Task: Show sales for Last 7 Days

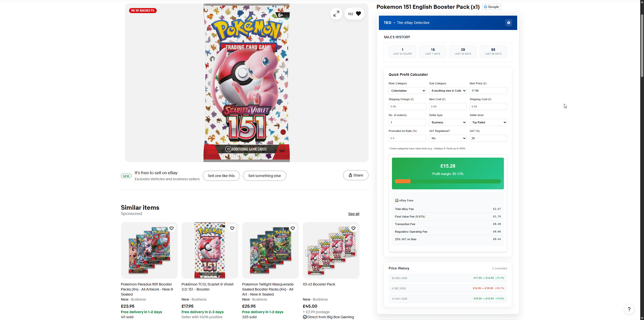Action: click(x=433, y=51)
